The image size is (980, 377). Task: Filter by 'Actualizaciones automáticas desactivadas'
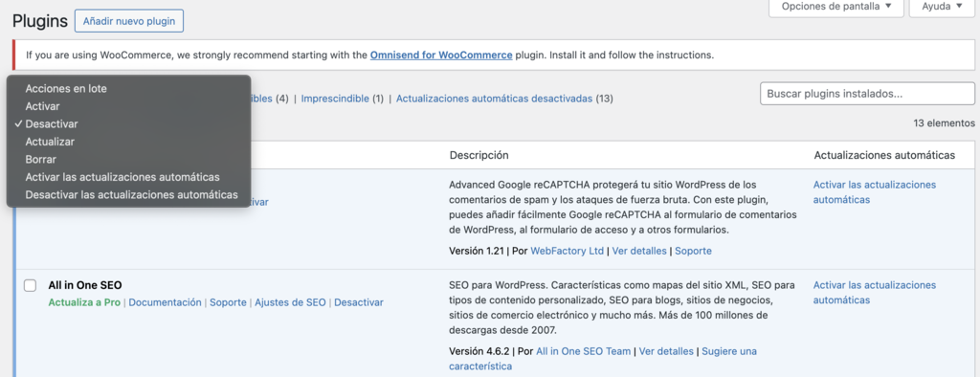click(x=495, y=99)
